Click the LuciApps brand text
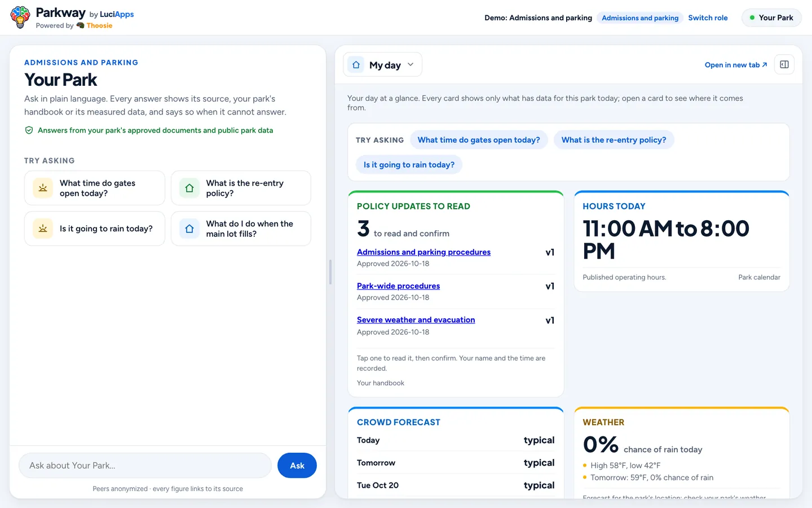This screenshot has width=812, height=508. (x=117, y=14)
